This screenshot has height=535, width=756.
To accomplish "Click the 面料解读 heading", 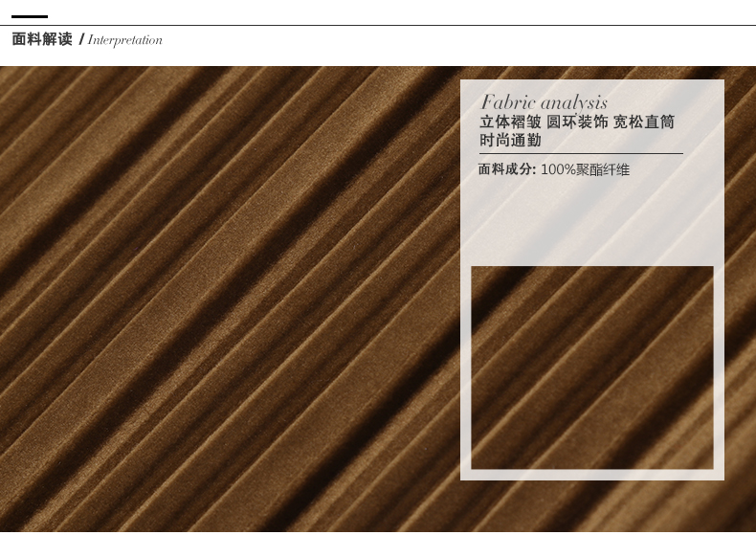I will coord(42,39).
